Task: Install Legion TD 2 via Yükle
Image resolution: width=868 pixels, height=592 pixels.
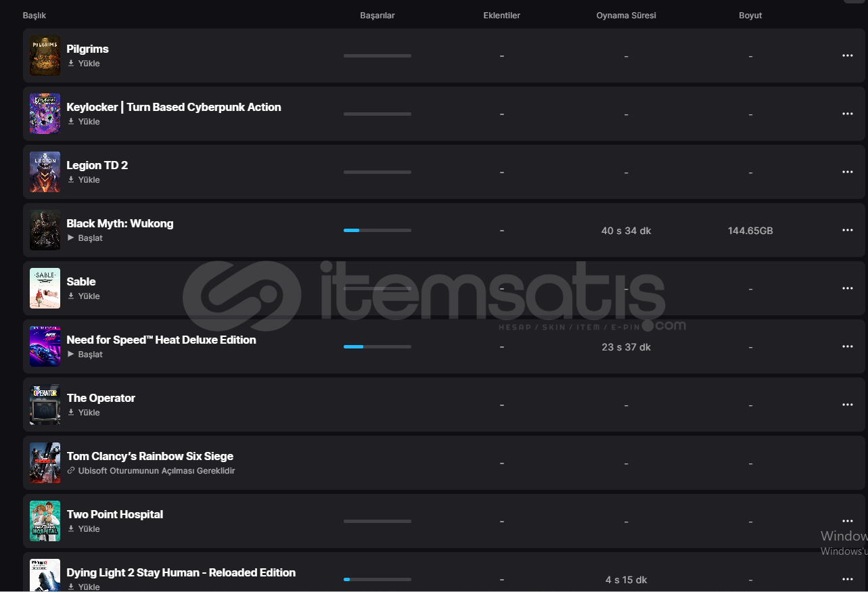Action: tap(83, 180)
